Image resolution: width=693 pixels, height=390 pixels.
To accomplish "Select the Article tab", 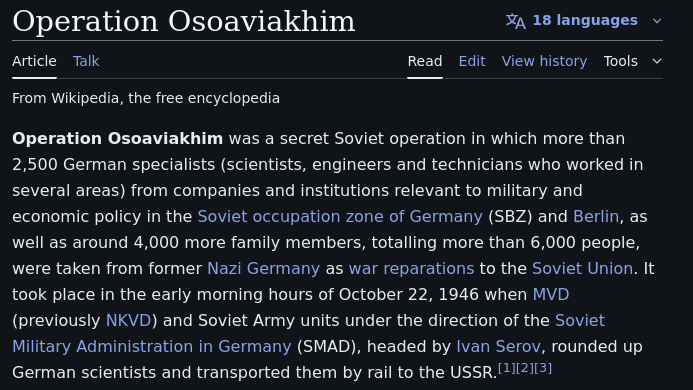I will pyautogui.click(x=34, y=61).
